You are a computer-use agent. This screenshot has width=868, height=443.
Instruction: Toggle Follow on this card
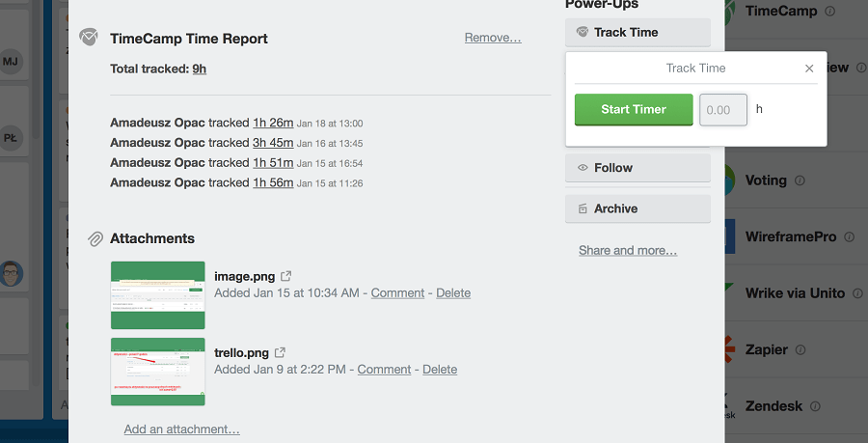tap(637, 168)
